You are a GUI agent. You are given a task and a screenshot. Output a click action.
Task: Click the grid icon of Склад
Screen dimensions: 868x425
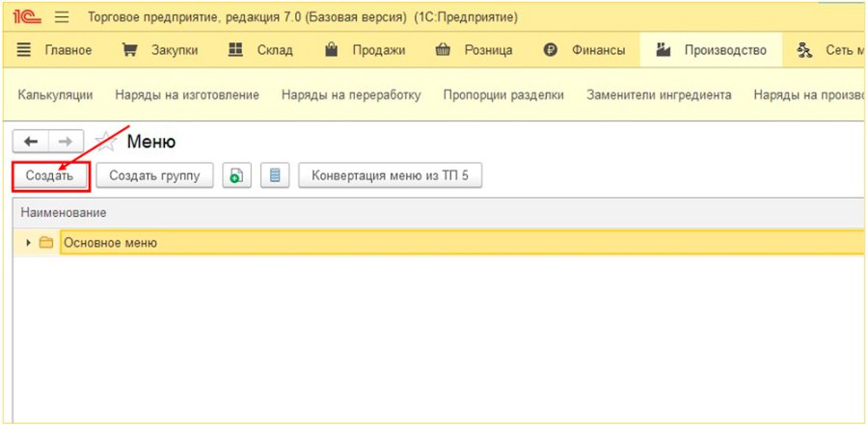236,50
